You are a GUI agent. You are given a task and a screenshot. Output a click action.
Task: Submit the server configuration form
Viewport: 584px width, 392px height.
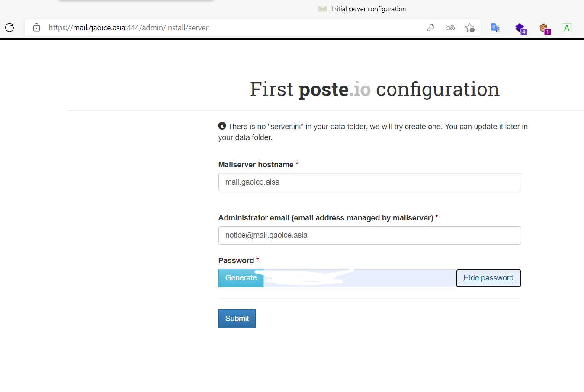pyautogui.click(x=237, y=319)
